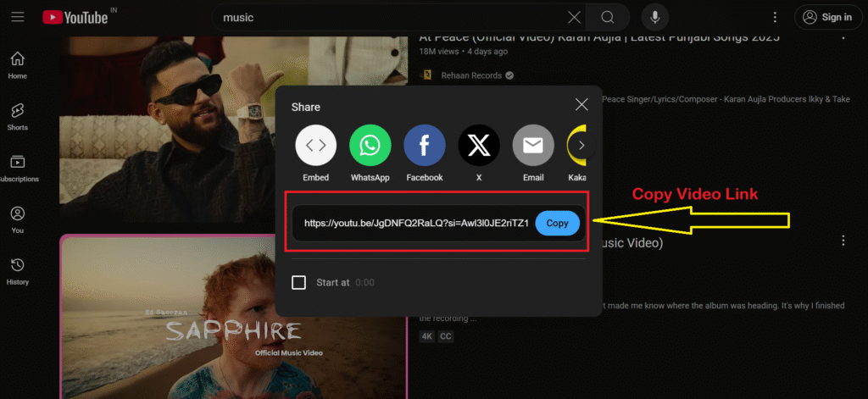Image resolution: width=868 pixels, height=399 pixels.
Task: Open Subscriptions in the sidebar
Action: (x=18, y=169)
